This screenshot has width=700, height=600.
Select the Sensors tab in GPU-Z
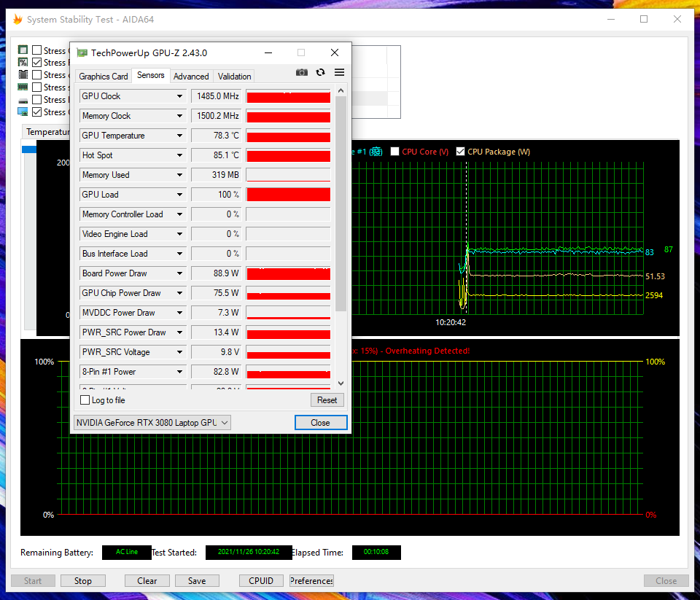tap(150, 75)
